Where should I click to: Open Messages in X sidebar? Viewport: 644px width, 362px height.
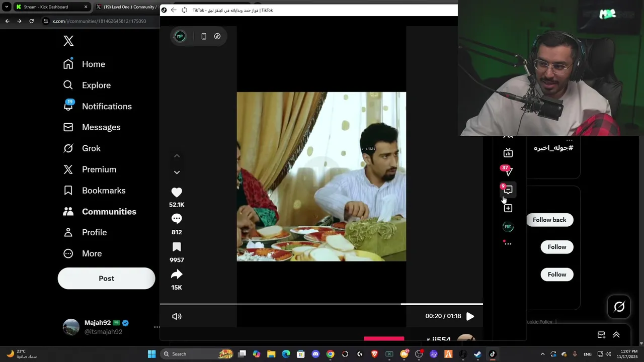[x=92, y=127]
